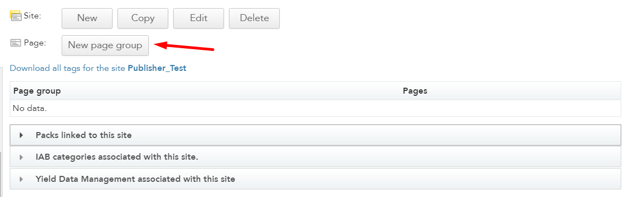The image size is (644, 197).
Task: Click the Site: label text
Action: [x=32, y=16]
